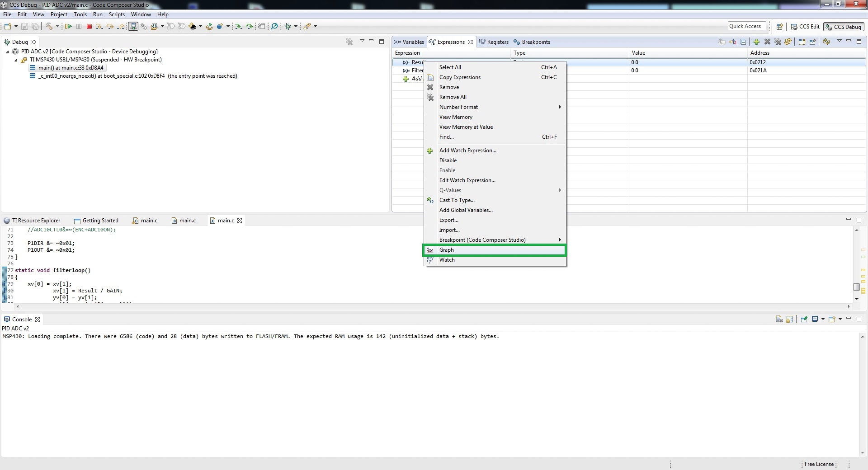Click the Save All icon in the toolbar
The height and width of the screenshot is (470, 868).
coord(35,27)
